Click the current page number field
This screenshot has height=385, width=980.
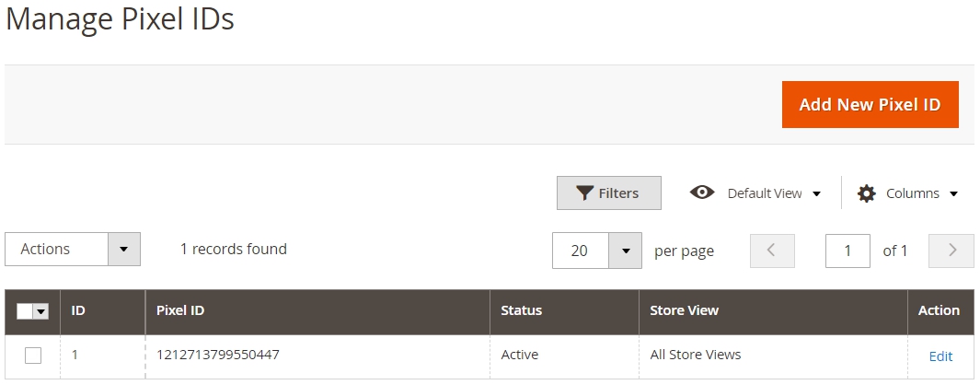tap(847, 251)
